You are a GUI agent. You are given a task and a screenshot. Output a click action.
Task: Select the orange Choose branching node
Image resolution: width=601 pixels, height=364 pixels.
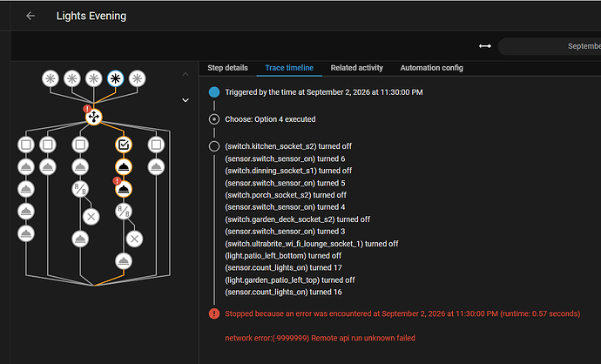(x=93, y=117)
